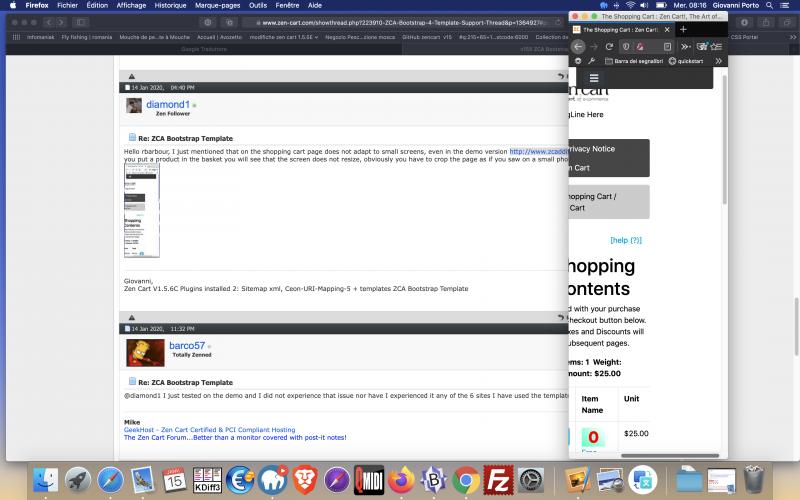800x500 pixels.
Task: Click diamond1's avatar image
Action: point(134,105)
